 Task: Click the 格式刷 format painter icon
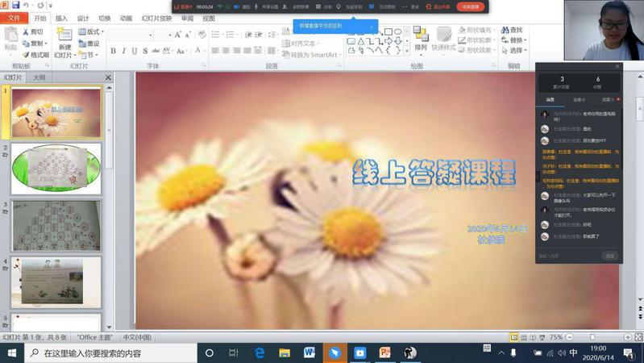click(x=37, y=55)
